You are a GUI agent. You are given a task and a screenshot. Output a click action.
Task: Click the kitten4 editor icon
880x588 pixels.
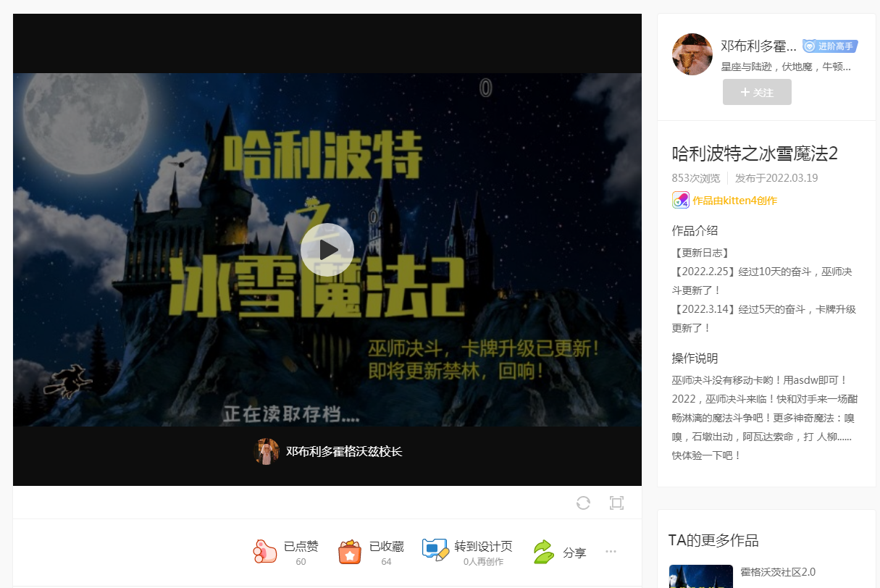pos(681,200)
